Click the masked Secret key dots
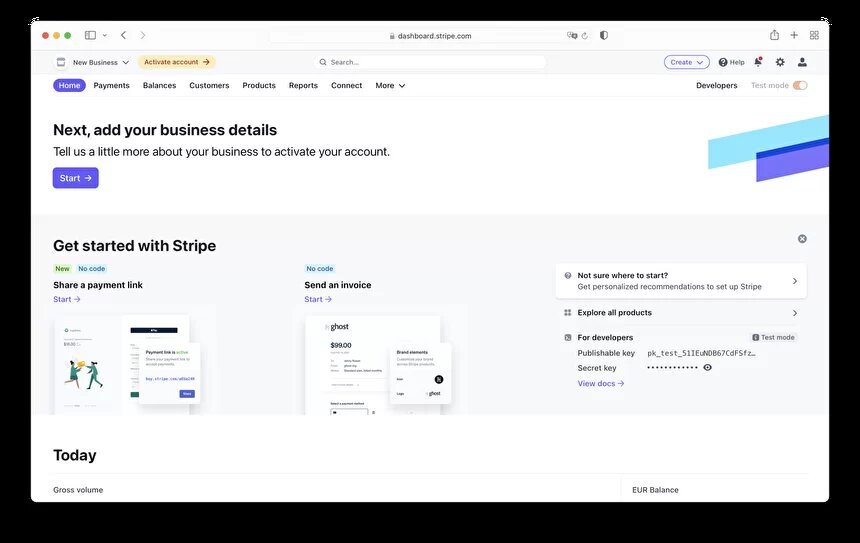The width and height of the screenshot is (860, 543). click(x=672, y=367)
